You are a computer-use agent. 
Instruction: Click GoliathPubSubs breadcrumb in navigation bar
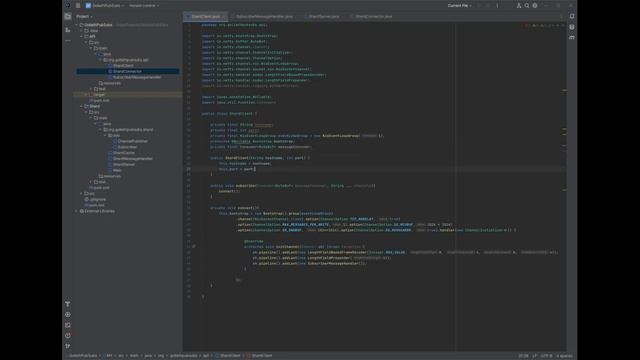pyautogui.click(x=83, y=356)
